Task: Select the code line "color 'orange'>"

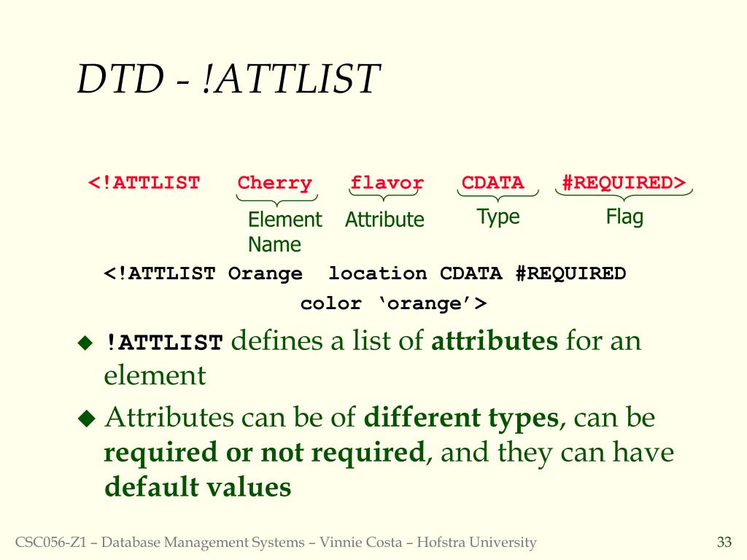Action: pos(393,303)
